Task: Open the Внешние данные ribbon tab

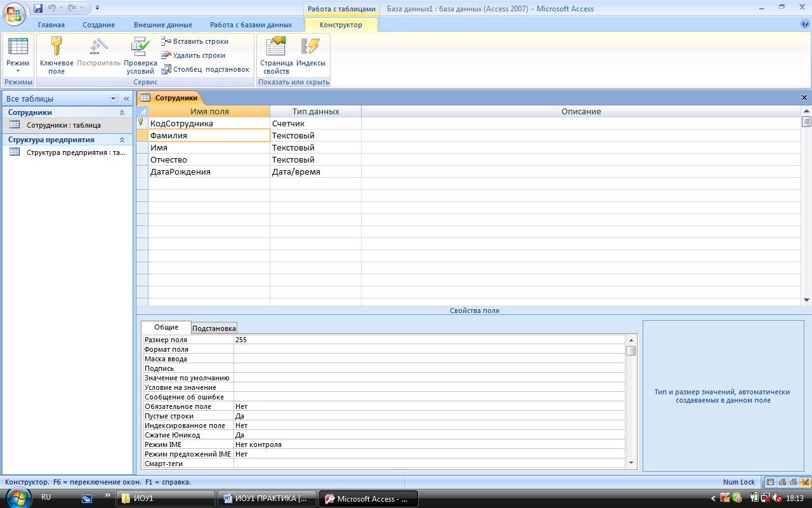Action: coord(163,25)
